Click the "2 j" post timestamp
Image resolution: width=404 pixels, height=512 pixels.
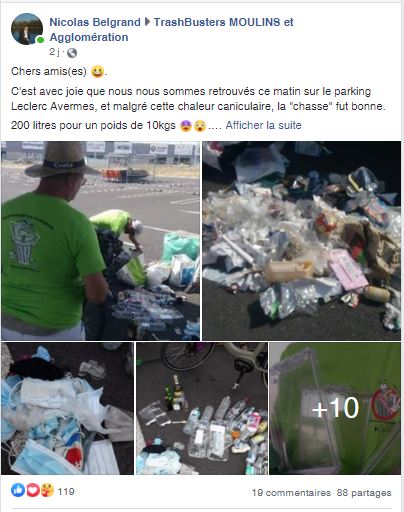(x=54, y=52)
